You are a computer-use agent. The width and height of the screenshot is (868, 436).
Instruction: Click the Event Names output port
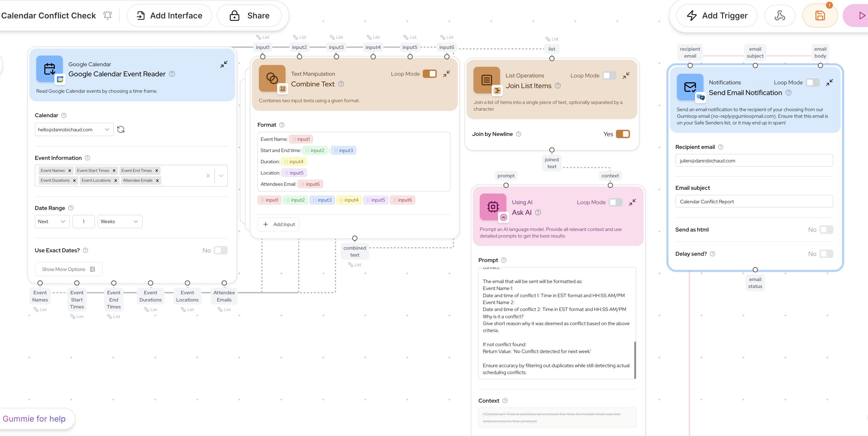(40, 283)
